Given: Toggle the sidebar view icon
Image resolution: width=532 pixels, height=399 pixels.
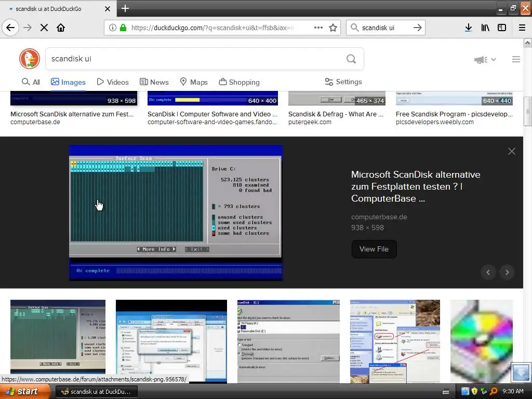Looking at the screenshot, I should click(x=502, y=28).
